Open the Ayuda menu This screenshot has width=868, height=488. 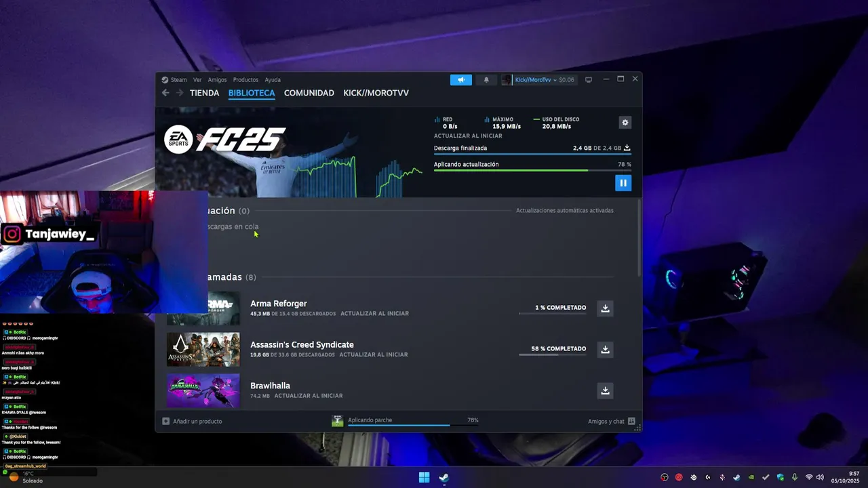point(273,79)
